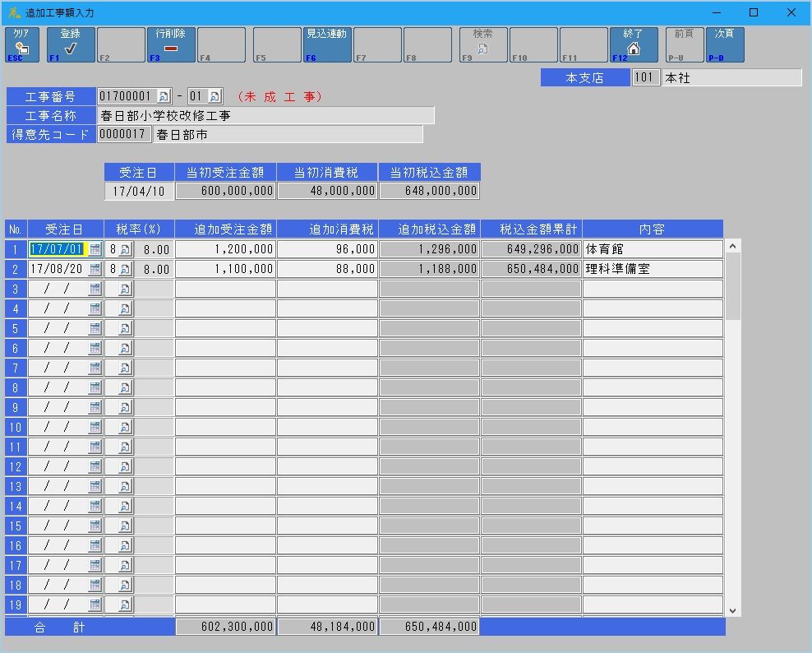Click the 追加消費税 field showing 96,000

point(327,248)
